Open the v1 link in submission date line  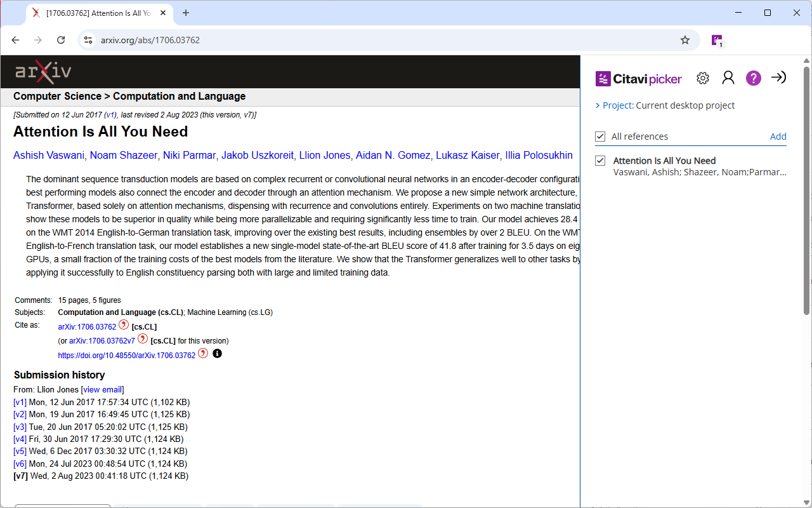[x=110, y=115]
